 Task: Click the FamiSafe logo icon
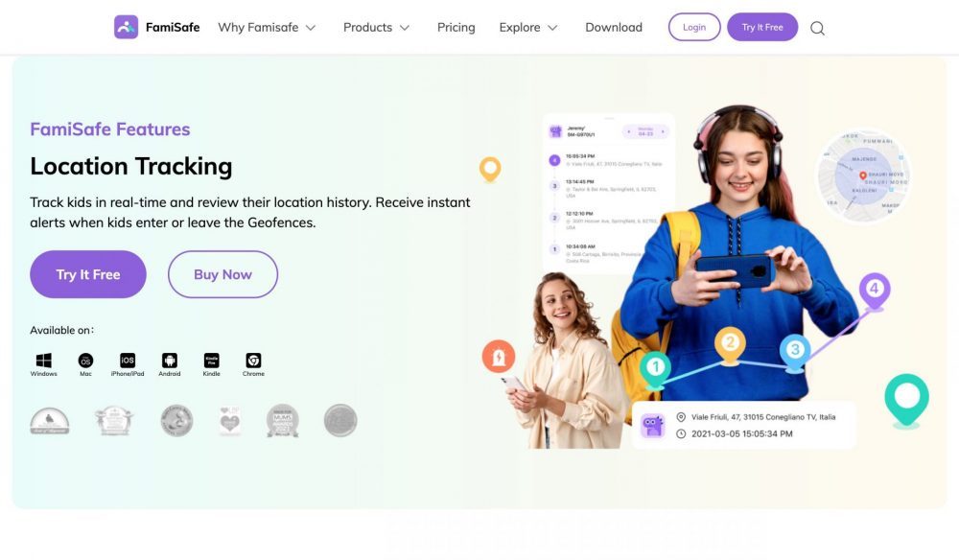126,27
